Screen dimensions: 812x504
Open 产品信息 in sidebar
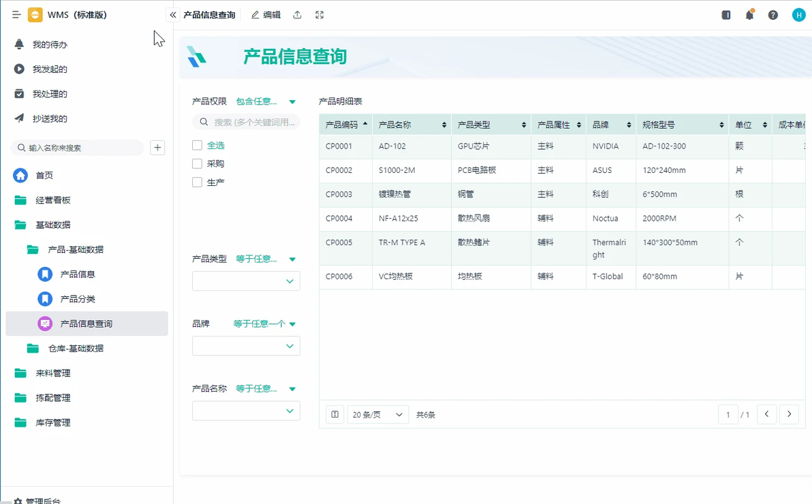[x=78, y=274]
